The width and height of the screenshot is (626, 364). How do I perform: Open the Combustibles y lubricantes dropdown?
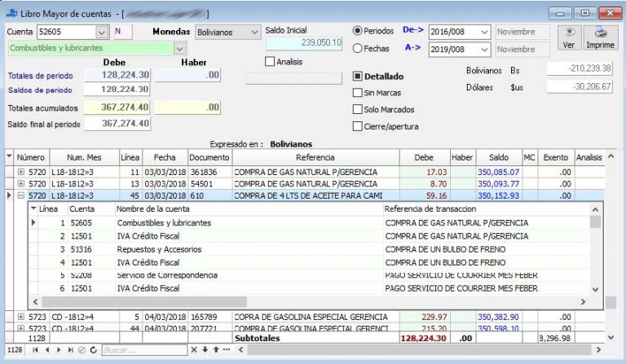tap(180, 49)
